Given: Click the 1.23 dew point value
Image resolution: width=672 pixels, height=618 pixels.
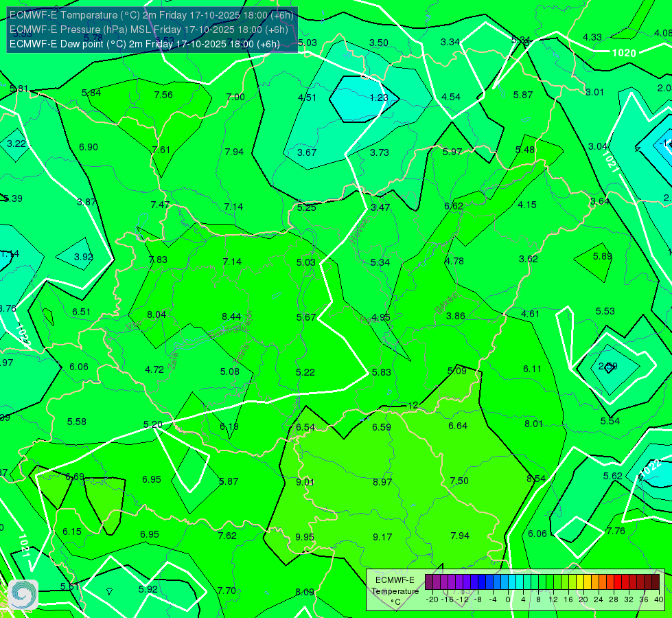Looking at the screenshot, I should (x=379, y=98).
